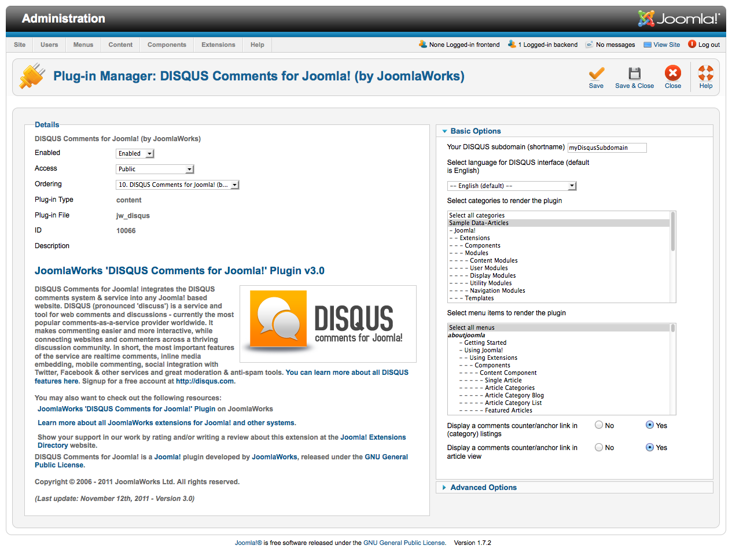
Task: Open the Users menu
Action: pos(49,45)
